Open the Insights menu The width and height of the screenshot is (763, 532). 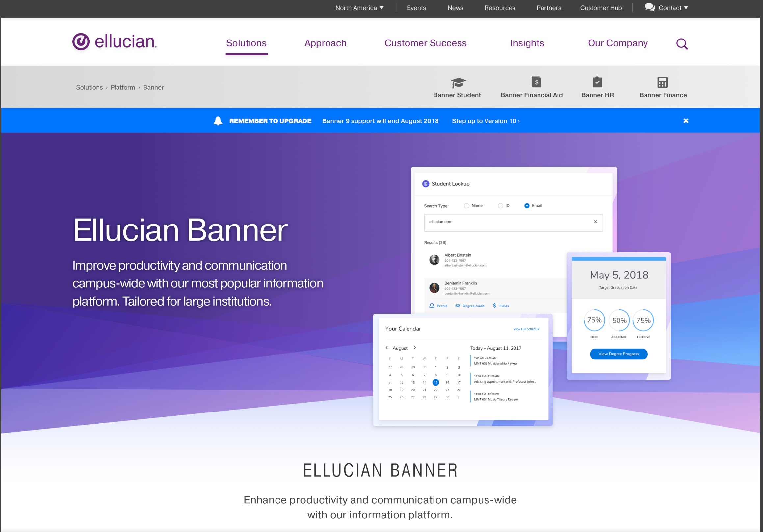pyautogui.click(x=527, y=43)
